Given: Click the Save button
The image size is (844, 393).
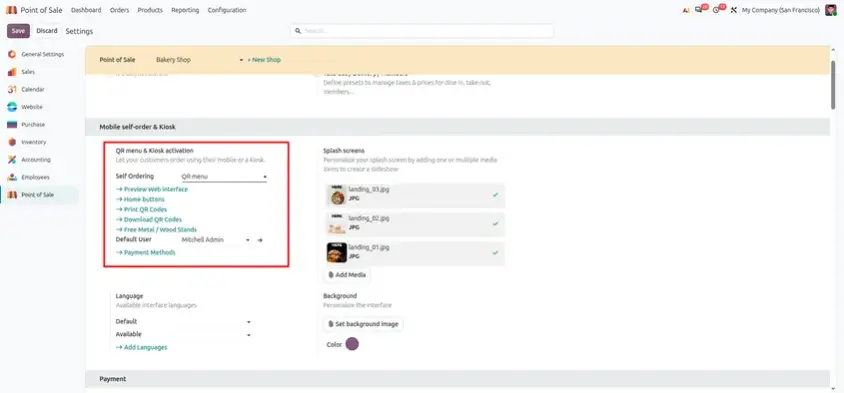Looking at the screenshot, I should click(x=18, y=31).
